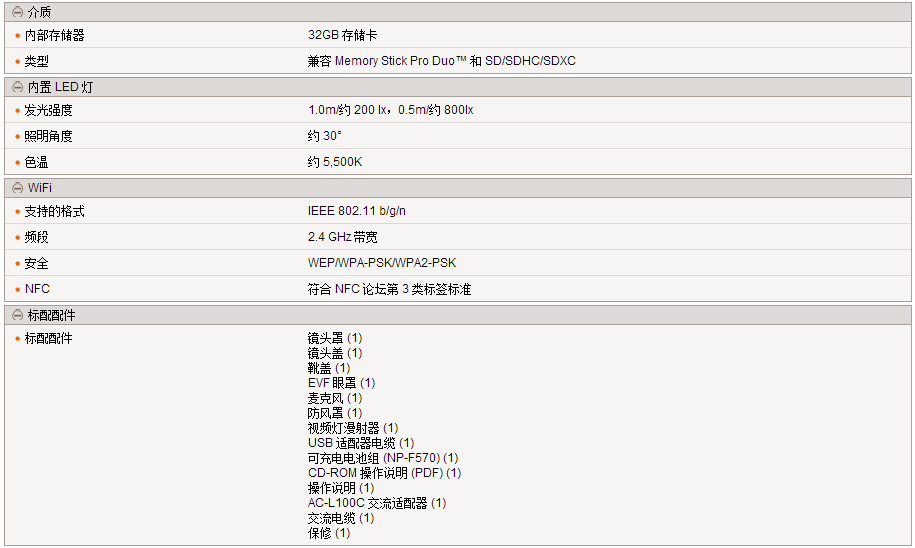Viewport: 915px width, 548px height.
Task: Click the 类型 row label
Action: coord(36,61)
